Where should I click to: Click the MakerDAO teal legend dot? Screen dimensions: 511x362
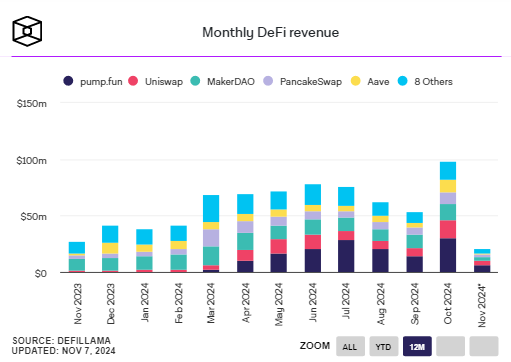coord(195,81)
